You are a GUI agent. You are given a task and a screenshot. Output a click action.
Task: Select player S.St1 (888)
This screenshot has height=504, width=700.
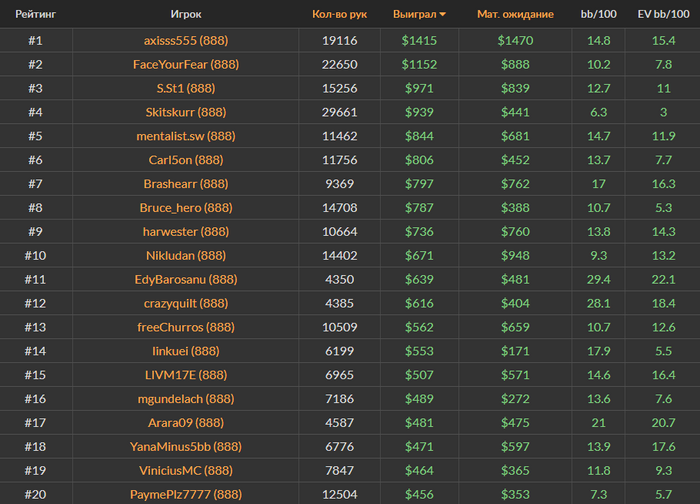coord(185,88)
